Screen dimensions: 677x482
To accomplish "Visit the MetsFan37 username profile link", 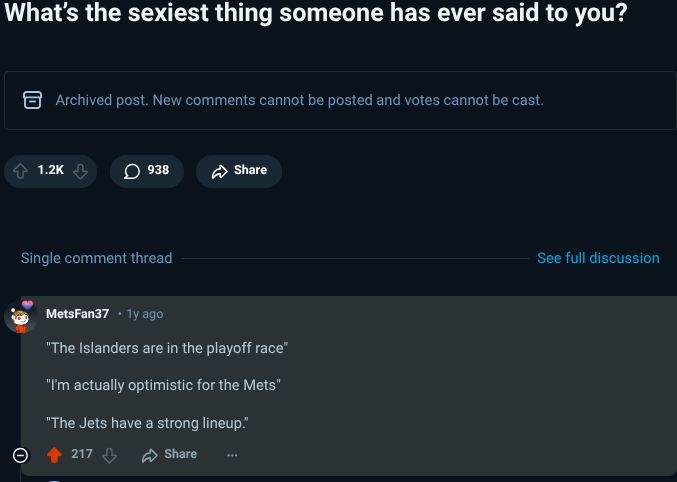I will click(77, 314).
